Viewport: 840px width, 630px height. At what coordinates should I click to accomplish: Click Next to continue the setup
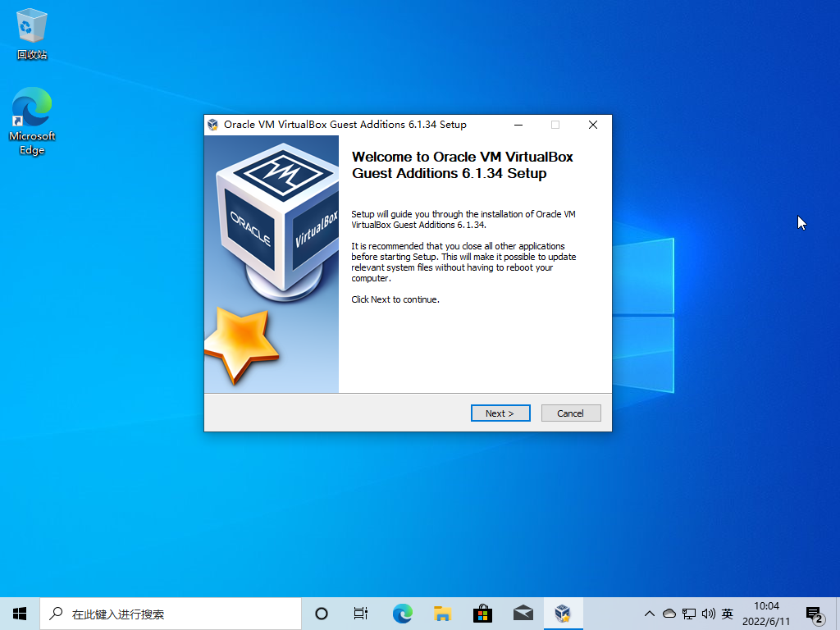[x=500, y=413]
